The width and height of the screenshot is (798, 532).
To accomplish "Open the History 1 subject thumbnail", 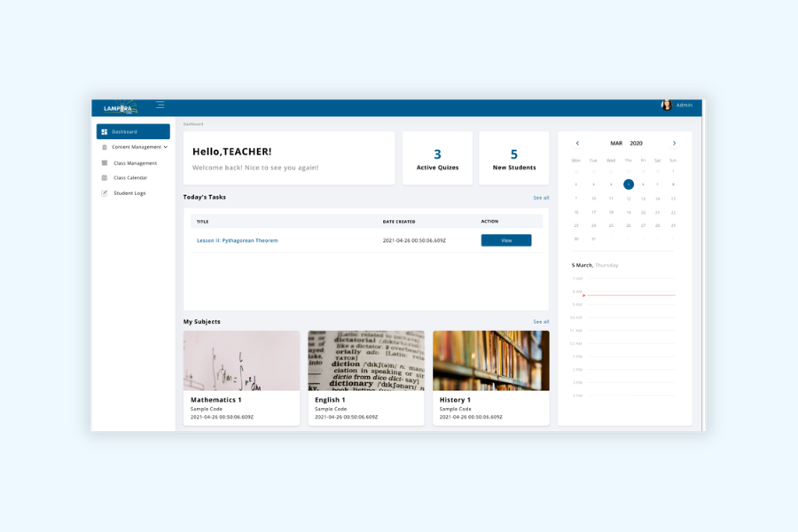I will [491, 361].
